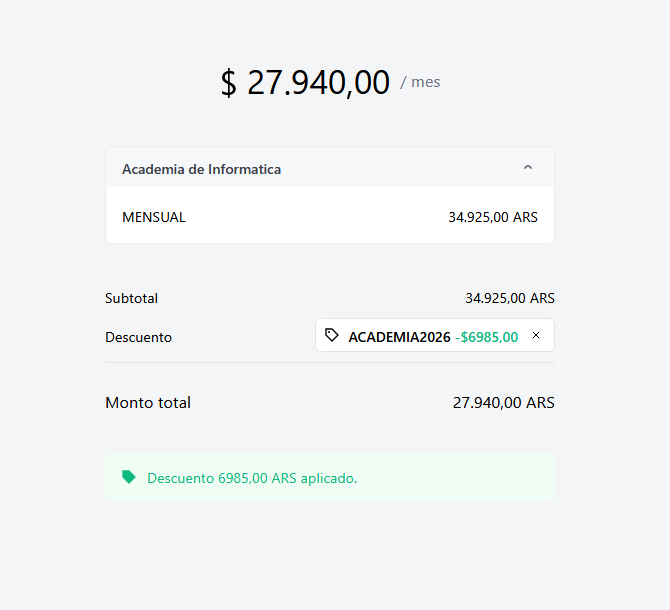This screenshot has width=670, height=610.
Task: Remove the ACADEMIA2026 coupon with the X
Action: point(536,335)
